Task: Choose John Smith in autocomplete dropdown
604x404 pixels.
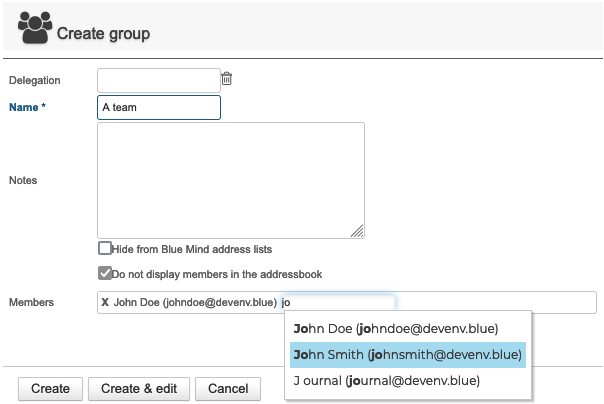Action: [x=408, y=355]
